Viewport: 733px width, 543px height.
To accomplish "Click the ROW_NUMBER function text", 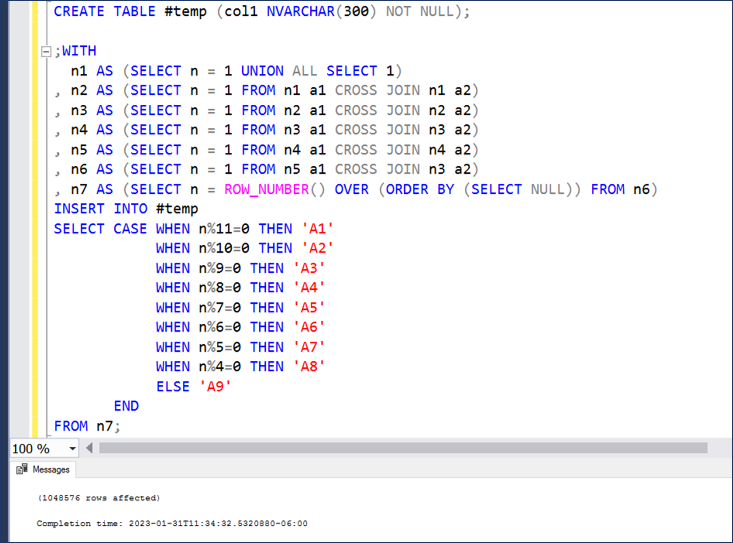I will [x=266, y=189].
